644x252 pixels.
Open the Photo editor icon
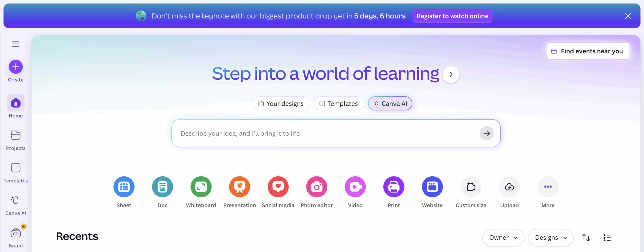(316, 187)
